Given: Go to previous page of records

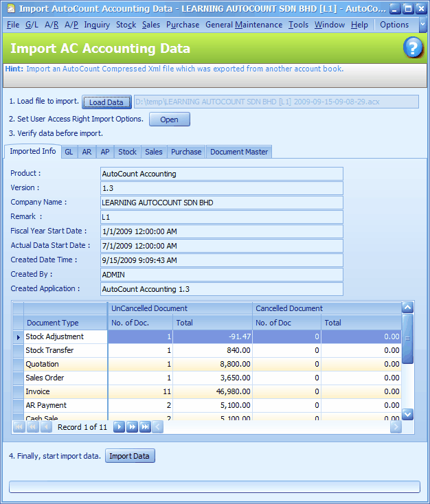Looking at the screenshot, I should point(33,427).
